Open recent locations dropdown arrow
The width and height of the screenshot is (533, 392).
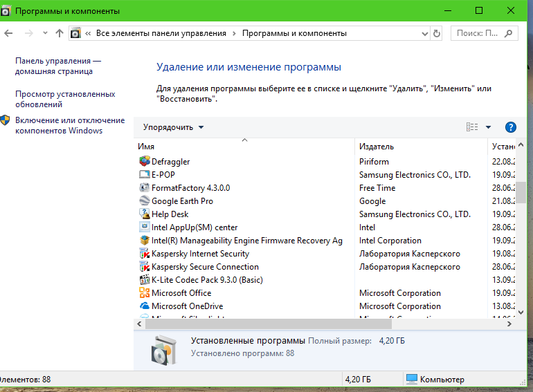click(x=45, y=33)
